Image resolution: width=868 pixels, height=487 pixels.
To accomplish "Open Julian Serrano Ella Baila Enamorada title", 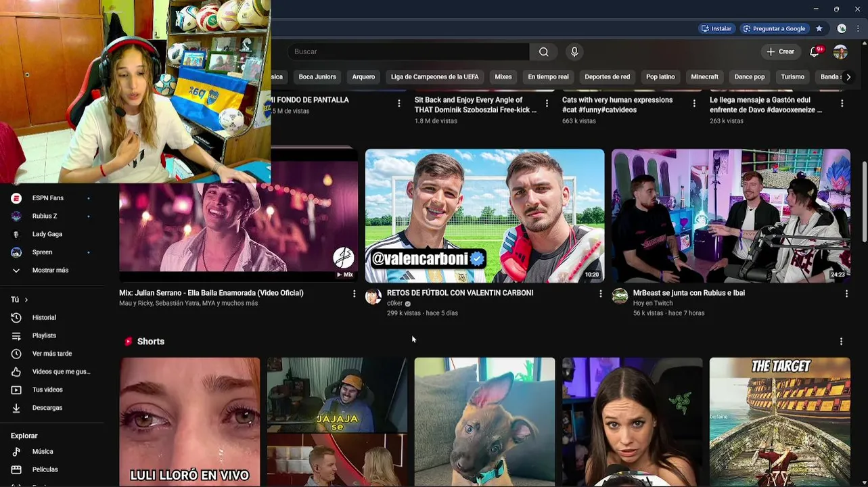I will click(x=211, y=293).
